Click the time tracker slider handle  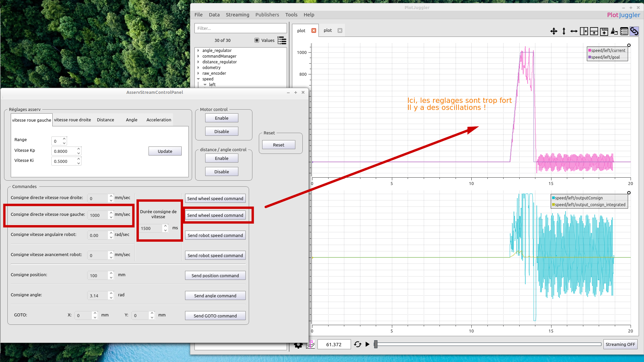[376, 344]
